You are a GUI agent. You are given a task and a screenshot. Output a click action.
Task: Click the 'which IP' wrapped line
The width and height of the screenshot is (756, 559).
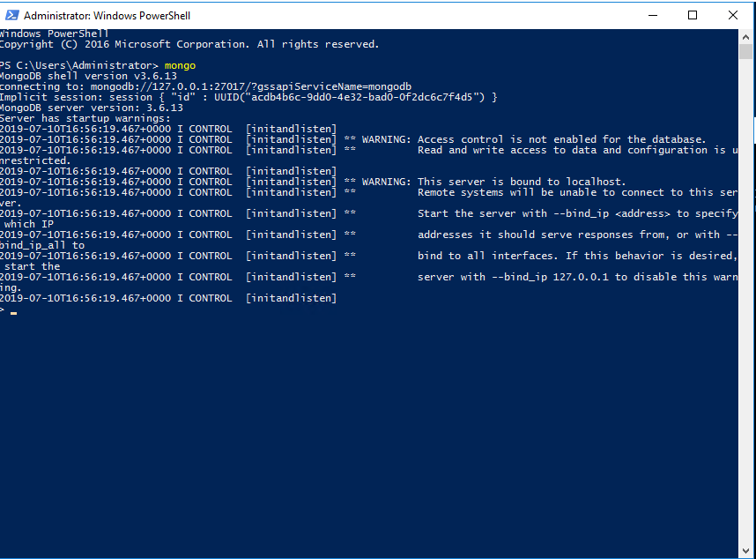[x=29, y=225]
